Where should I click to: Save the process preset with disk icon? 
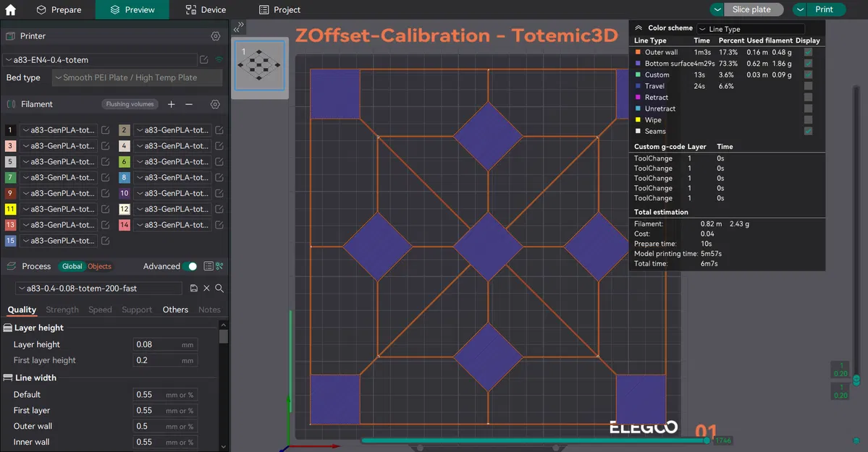(194, 289)
